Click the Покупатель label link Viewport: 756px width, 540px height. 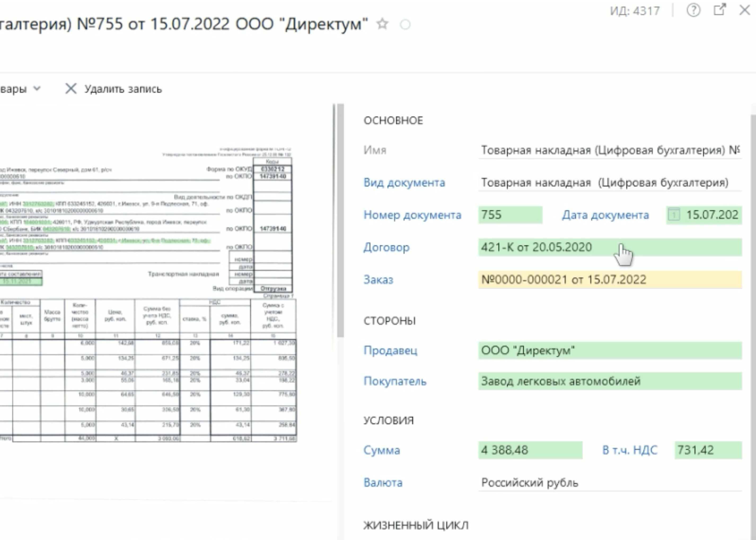coord(395,381)
